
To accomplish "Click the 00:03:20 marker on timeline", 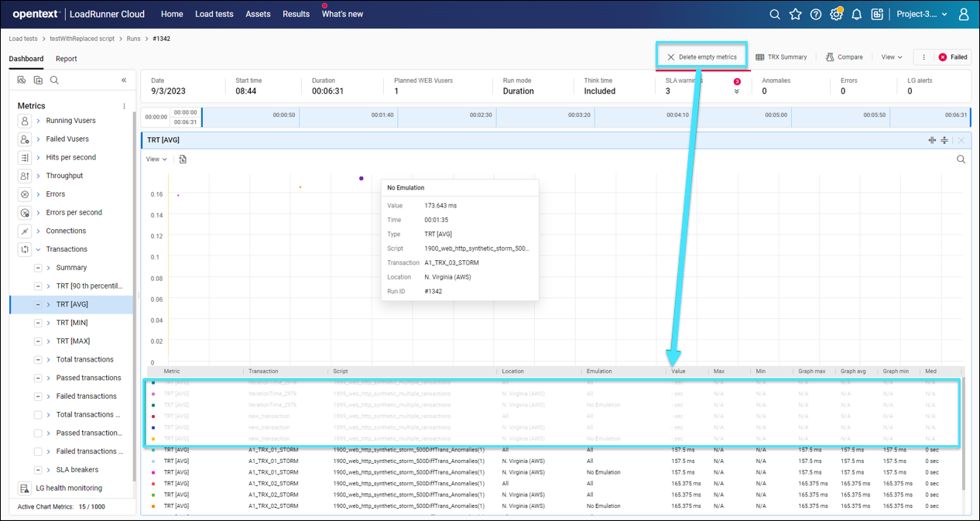I will [x=580, y=115].
